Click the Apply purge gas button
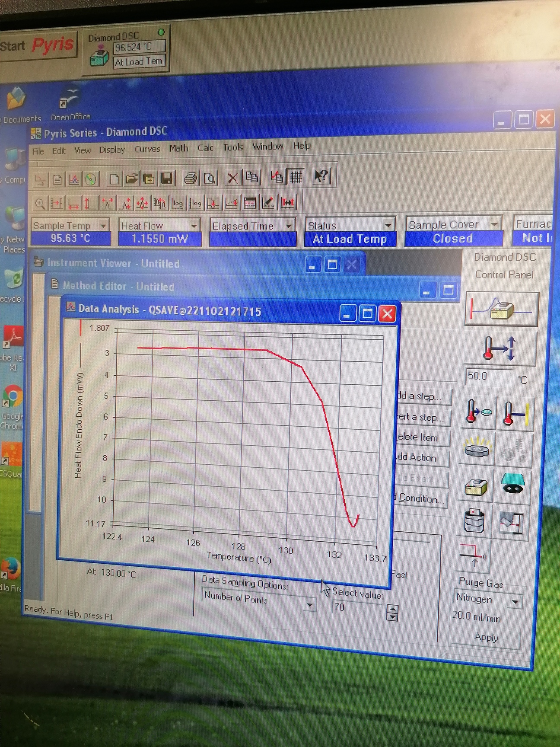This screenshot has height=747, width=560. pos(487,637)
